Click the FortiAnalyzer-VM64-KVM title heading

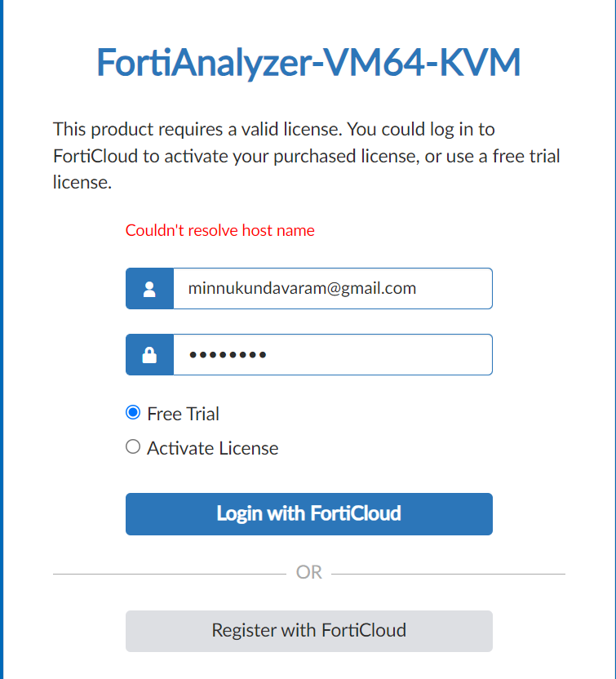(308, 63)
